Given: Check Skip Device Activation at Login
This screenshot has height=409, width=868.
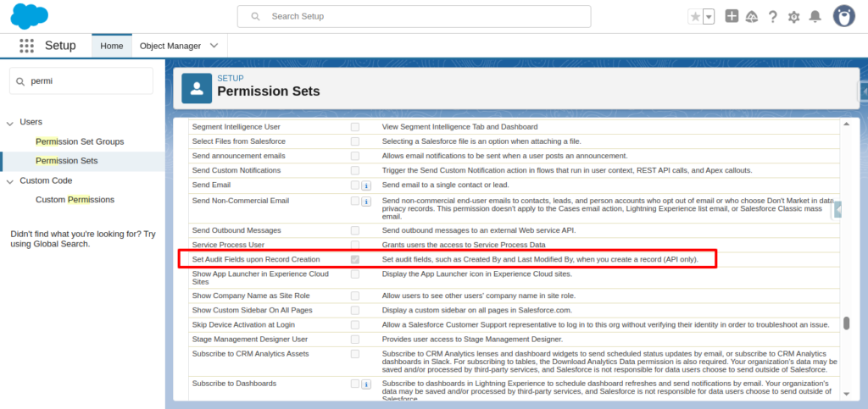Looking at the screenshot, I should click(355, 324).
